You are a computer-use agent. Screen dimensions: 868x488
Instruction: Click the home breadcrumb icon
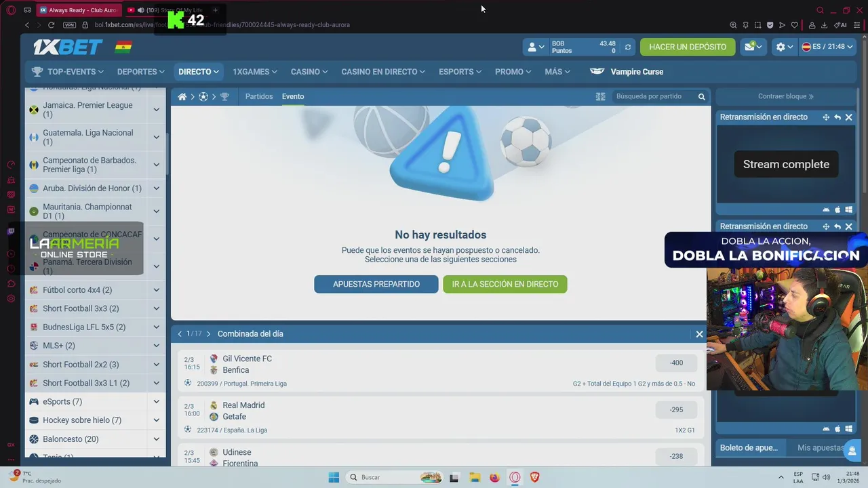pyautogui.click(x=182, y=97)
